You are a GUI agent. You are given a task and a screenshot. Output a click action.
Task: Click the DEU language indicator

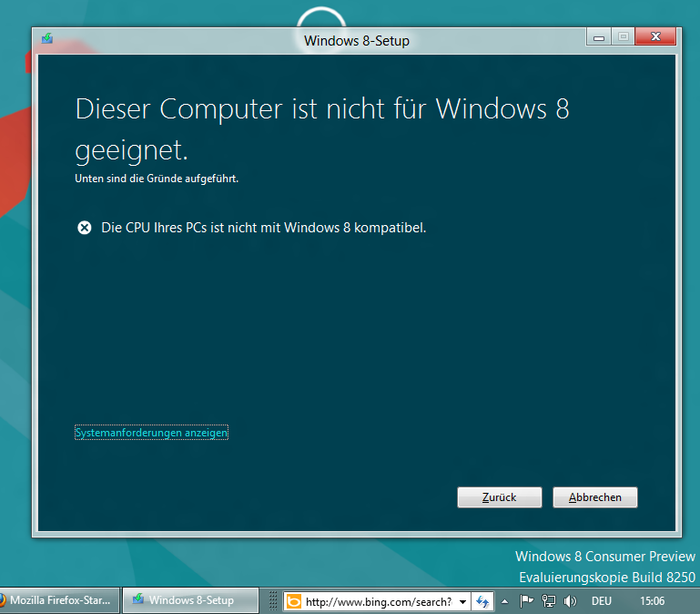tap(601, 601)
